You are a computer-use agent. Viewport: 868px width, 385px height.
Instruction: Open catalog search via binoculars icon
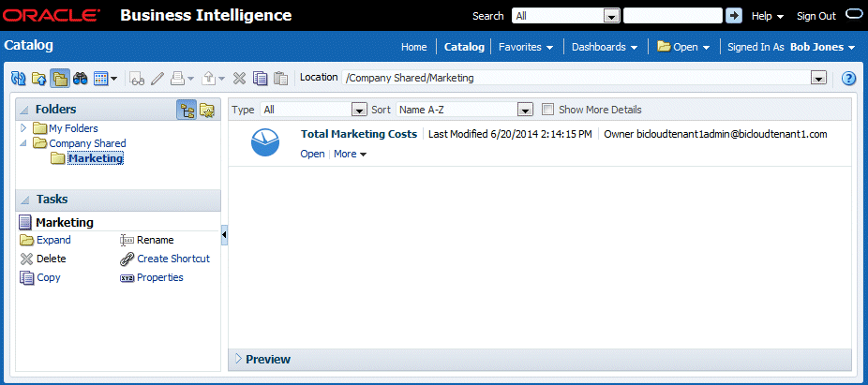pos(81,79)
